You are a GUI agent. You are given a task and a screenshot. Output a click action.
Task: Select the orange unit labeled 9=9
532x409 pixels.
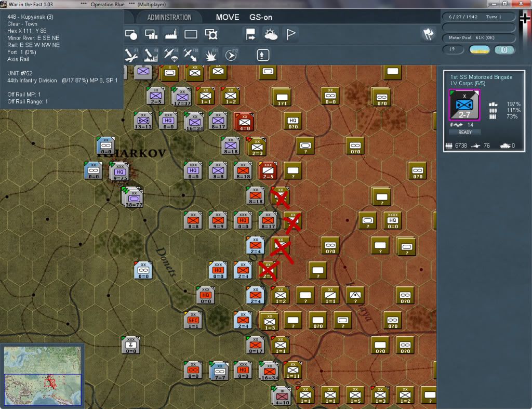click(218, 220)
